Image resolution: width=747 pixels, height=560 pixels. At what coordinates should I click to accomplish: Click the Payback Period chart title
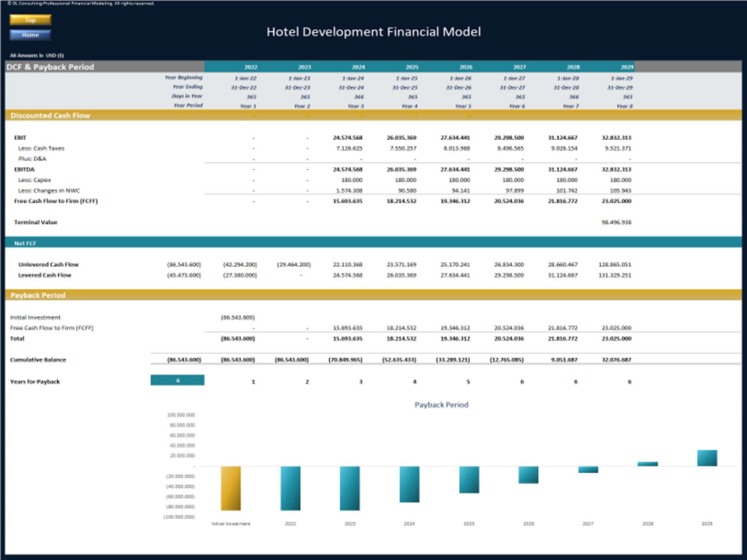click(442, 404)
